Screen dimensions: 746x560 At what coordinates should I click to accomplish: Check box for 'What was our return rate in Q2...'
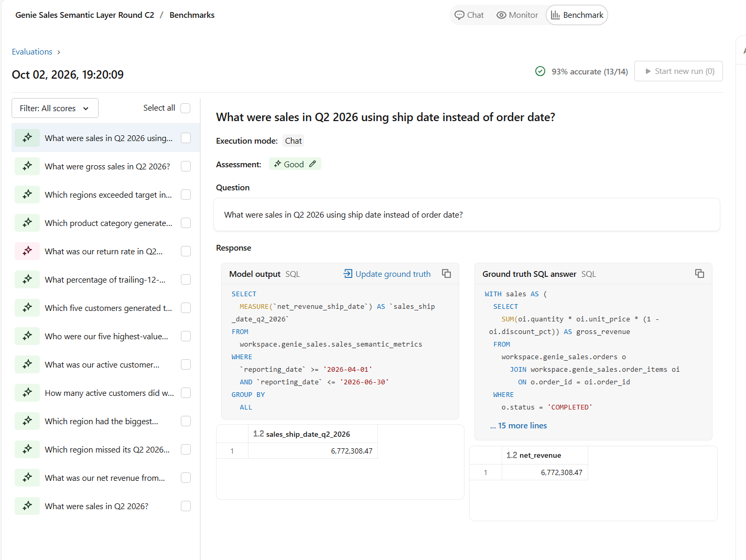coord(186,251)
